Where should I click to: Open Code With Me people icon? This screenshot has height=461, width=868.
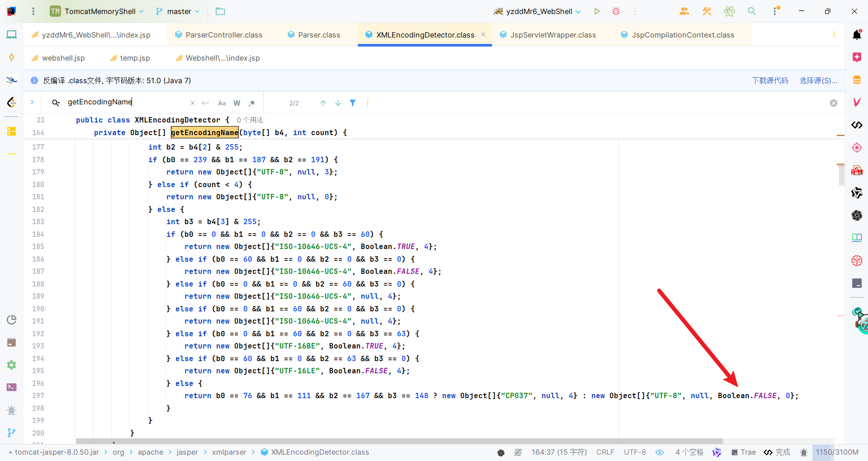(684, 11)
